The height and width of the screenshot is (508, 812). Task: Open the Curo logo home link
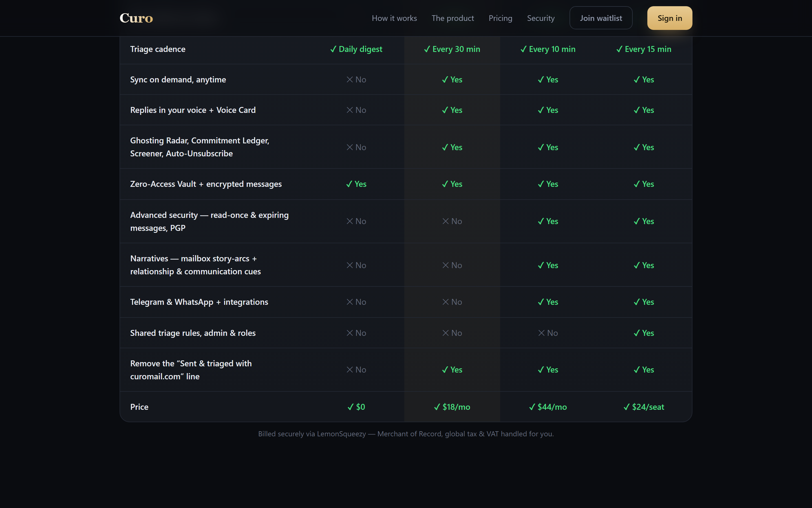point(136,18)
